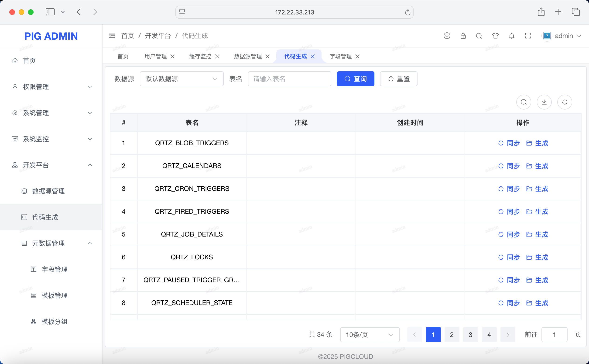The width and height of the screenshot is (589, 364).
Task: Click the round download icon above table
Action: [x=544, y=102]
